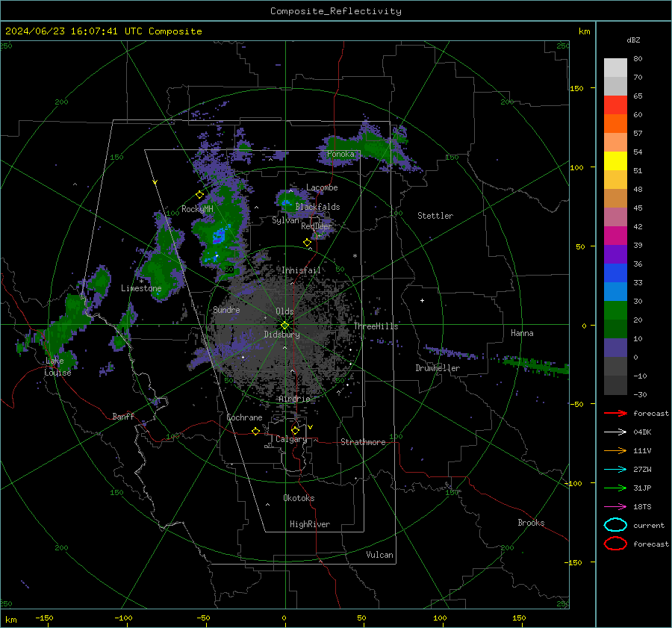
Task: Click the cyan current ellipse legend icon
Action: click(x=615, y=525)
